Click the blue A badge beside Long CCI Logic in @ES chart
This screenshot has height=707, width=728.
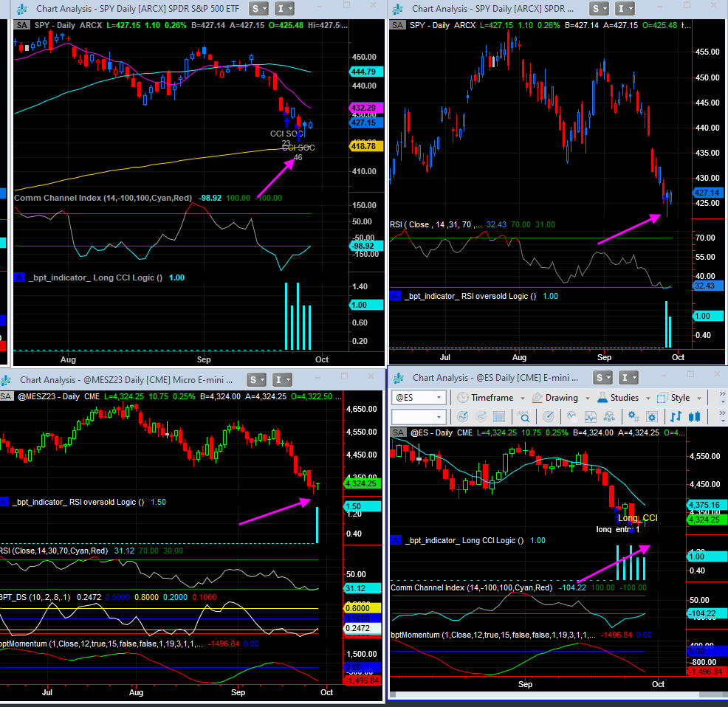(x=396, y=540)
